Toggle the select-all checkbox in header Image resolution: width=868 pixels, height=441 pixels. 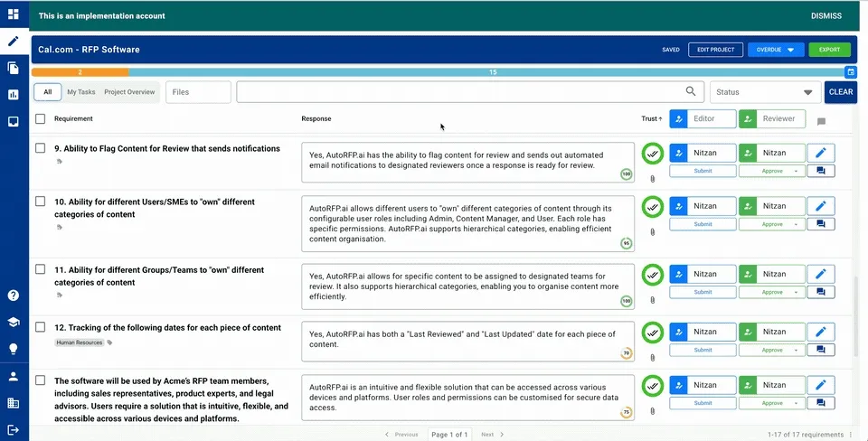tap(41, 118)
